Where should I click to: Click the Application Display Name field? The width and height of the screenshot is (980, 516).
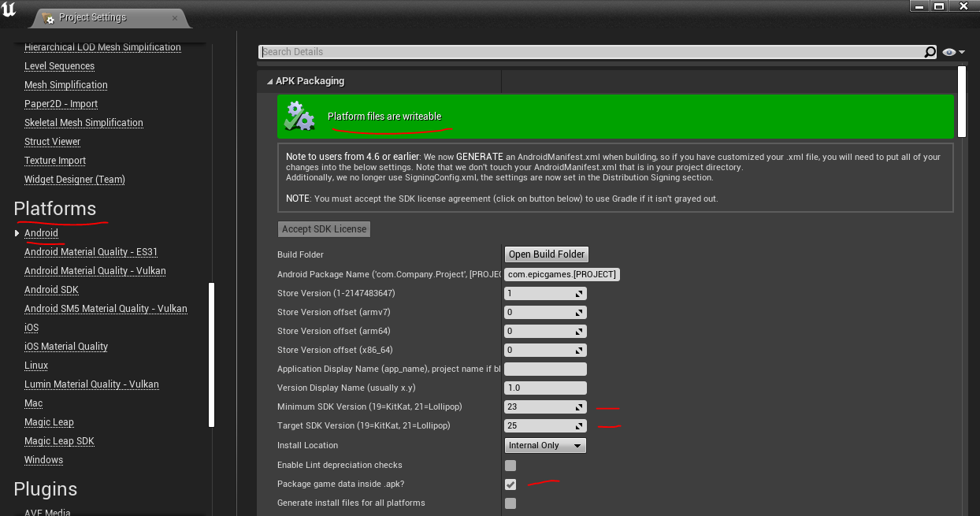pos(545,369)
